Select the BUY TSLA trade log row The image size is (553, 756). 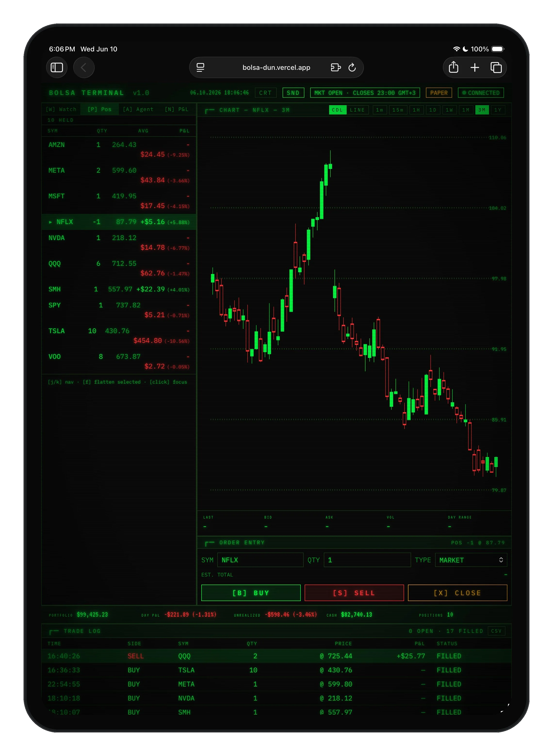click(276, 670)
